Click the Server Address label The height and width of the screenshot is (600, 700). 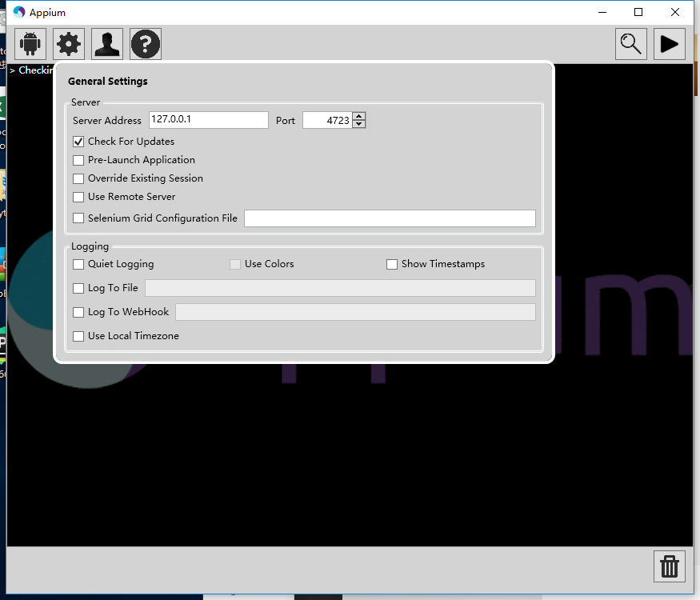click(x=106, y=121)
